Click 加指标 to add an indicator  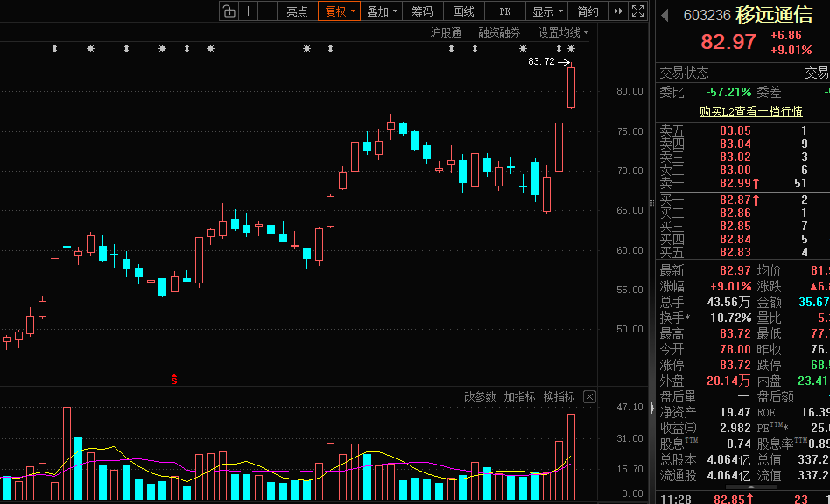[x=519, y=396]
